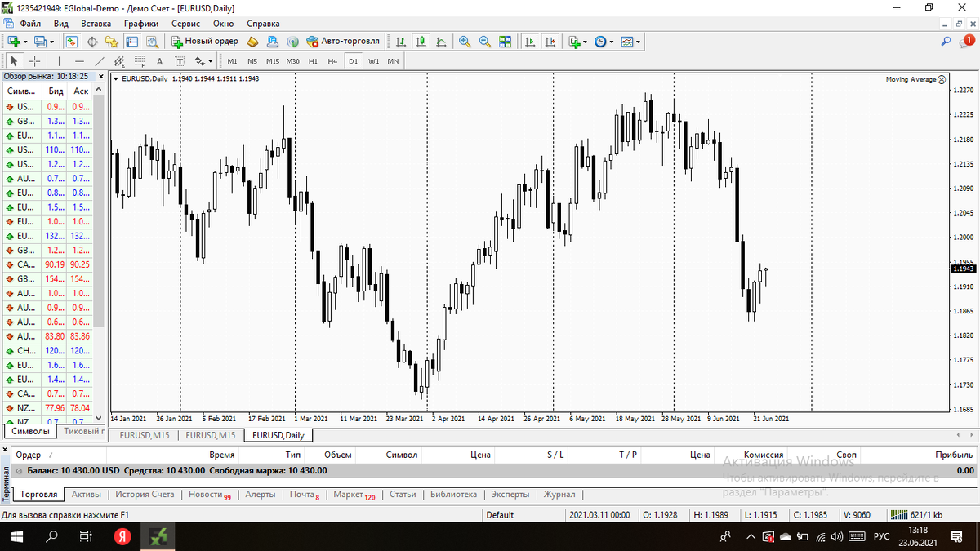980x551 pixels.
Task: Toggle chart shift icon
Action: [x=550, y=41]
